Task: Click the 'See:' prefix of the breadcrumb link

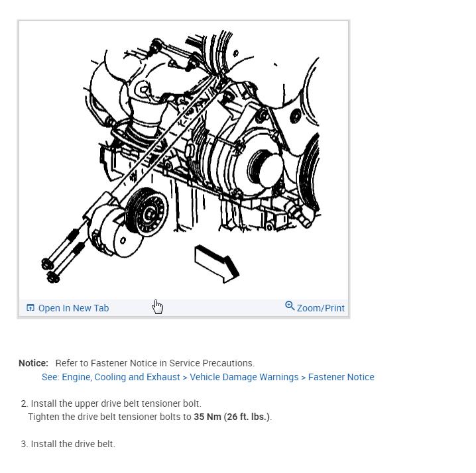Action: pos(50,377)
